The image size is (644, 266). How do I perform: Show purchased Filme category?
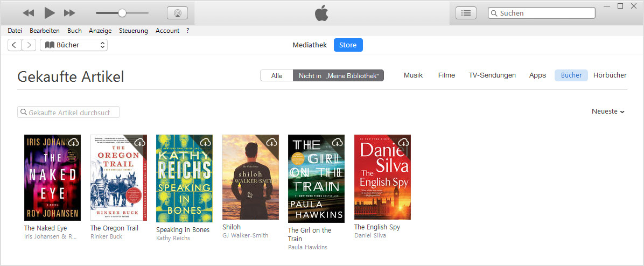click(446, 75)
